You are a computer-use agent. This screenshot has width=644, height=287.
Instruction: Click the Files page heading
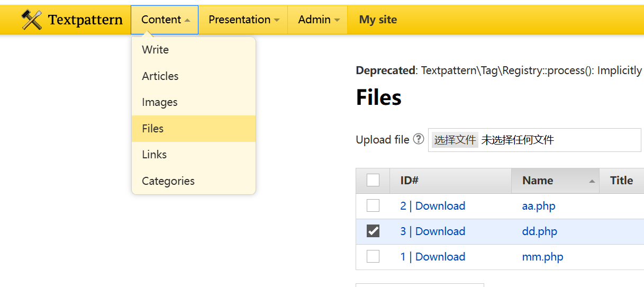[x=378, y=97]
